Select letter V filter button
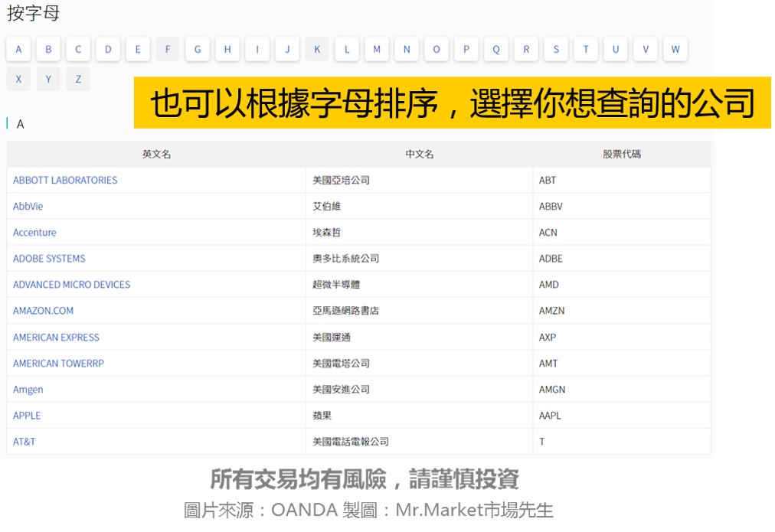 coord(646,49)
